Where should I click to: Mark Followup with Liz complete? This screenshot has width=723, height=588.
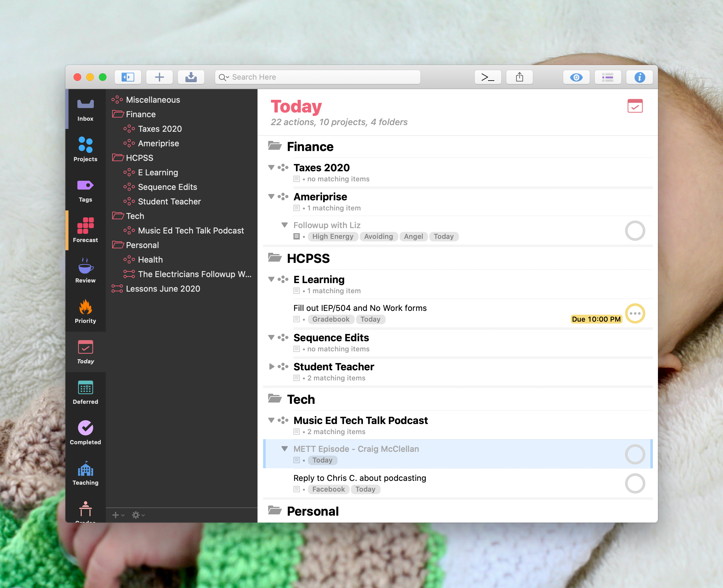635,231
